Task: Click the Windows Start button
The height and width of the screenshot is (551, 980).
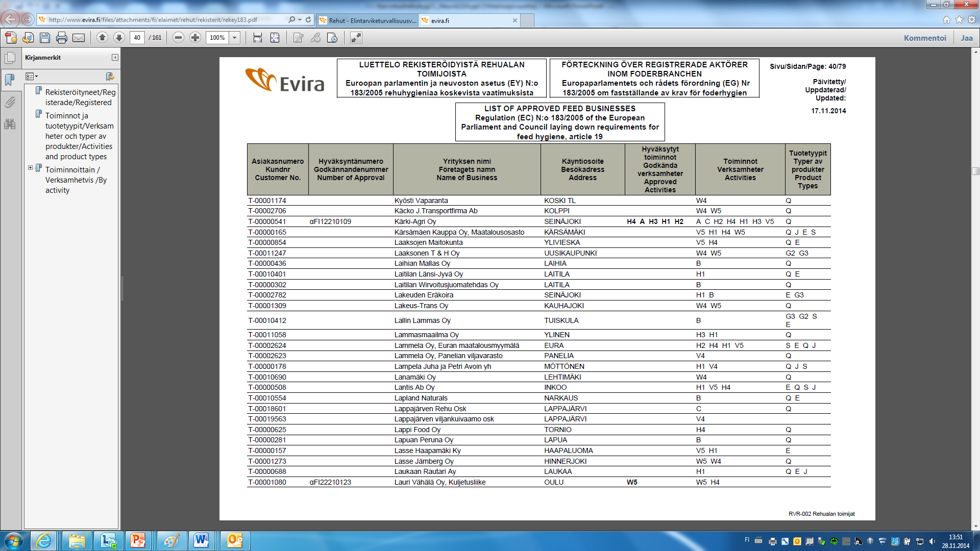Action: click(x=13, y=541)
